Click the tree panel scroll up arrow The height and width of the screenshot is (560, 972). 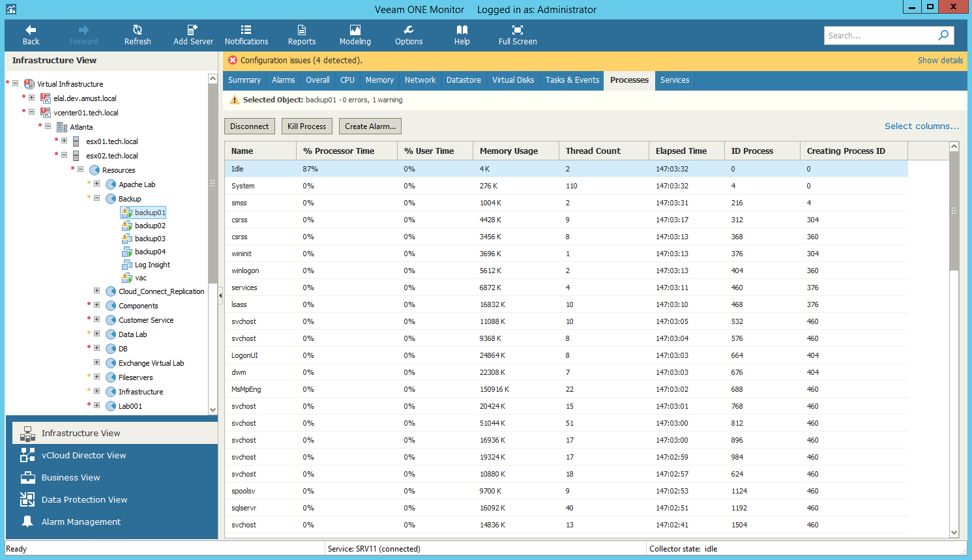(213, 78)
